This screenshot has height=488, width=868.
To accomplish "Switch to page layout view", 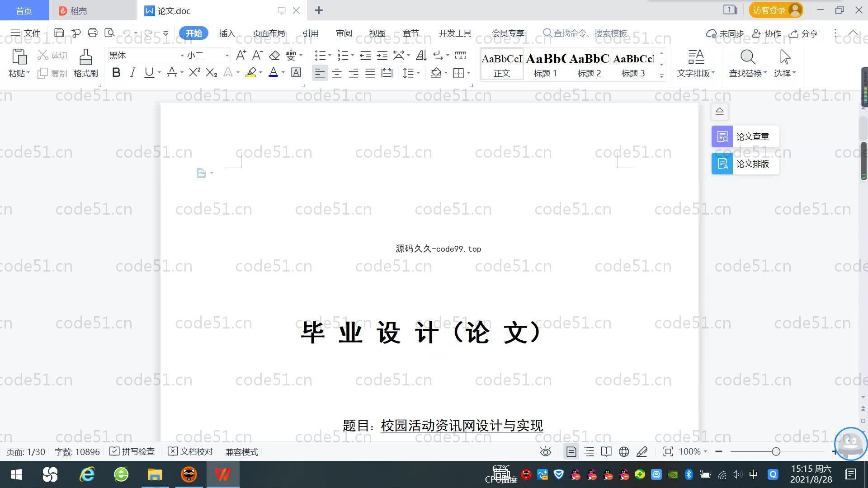I will click(571, 451).
